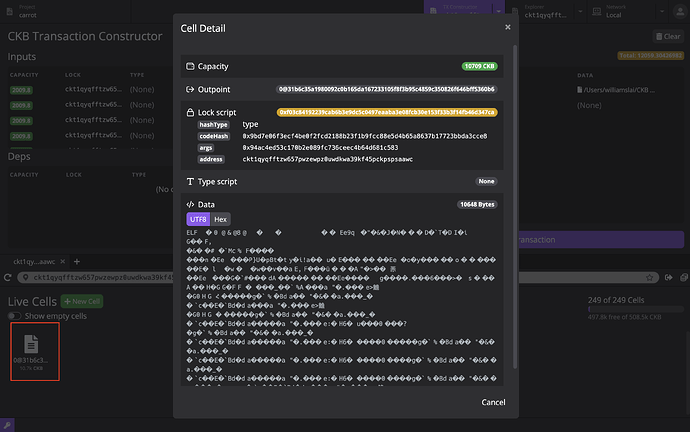This screenshot has height=432, width=690.
Task: Click the explorer address input field
Action: pyautogui.click(x=338, y=278)
